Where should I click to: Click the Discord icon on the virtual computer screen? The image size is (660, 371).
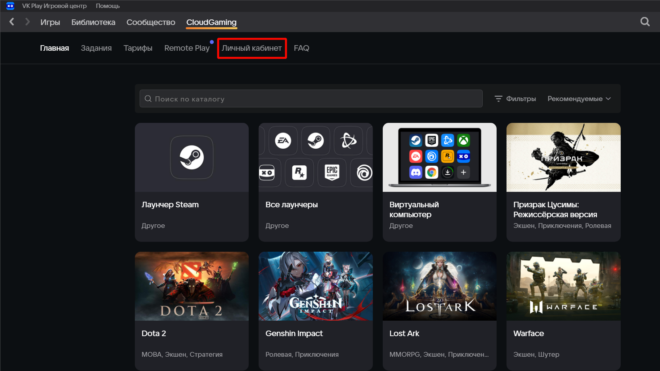415,172
